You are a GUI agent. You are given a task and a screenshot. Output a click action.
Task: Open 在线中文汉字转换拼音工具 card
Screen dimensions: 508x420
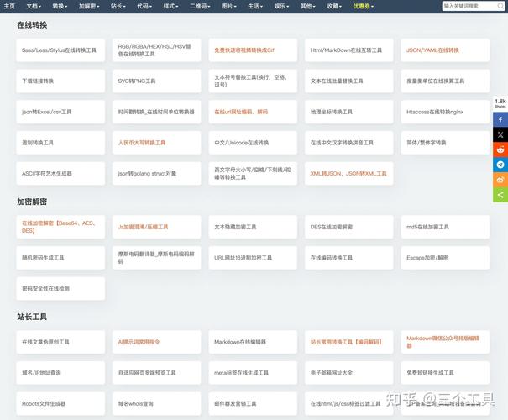click(349, 143)
